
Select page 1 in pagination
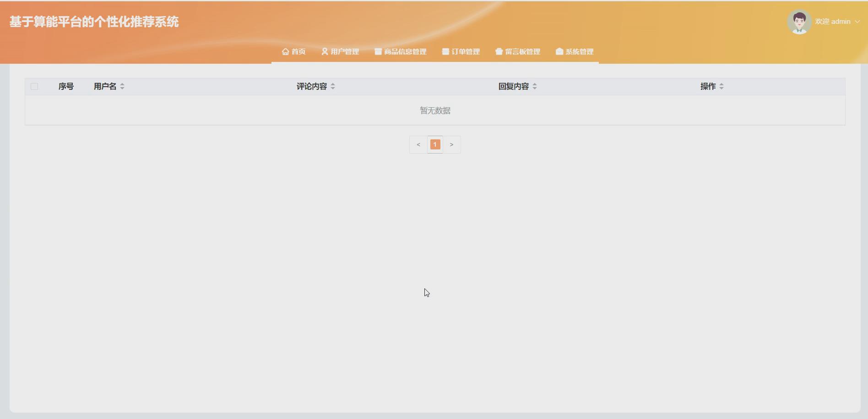[x=435, y=144]
